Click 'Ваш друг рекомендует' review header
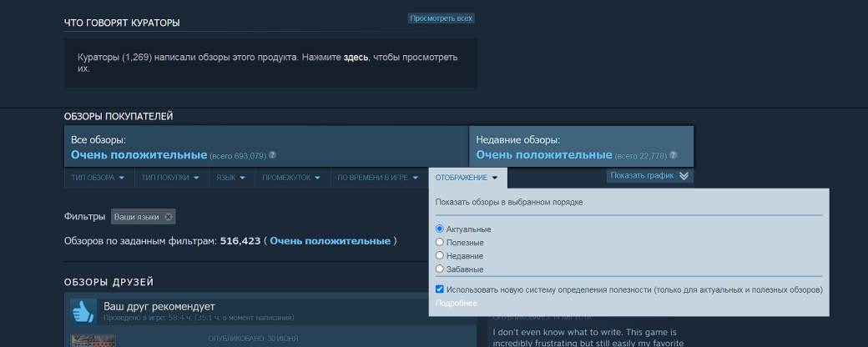868x347 pixels. point(159,307)
